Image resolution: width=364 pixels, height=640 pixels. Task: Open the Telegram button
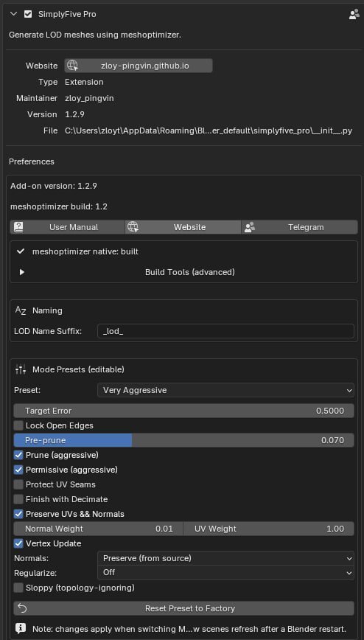coord(299,227)
